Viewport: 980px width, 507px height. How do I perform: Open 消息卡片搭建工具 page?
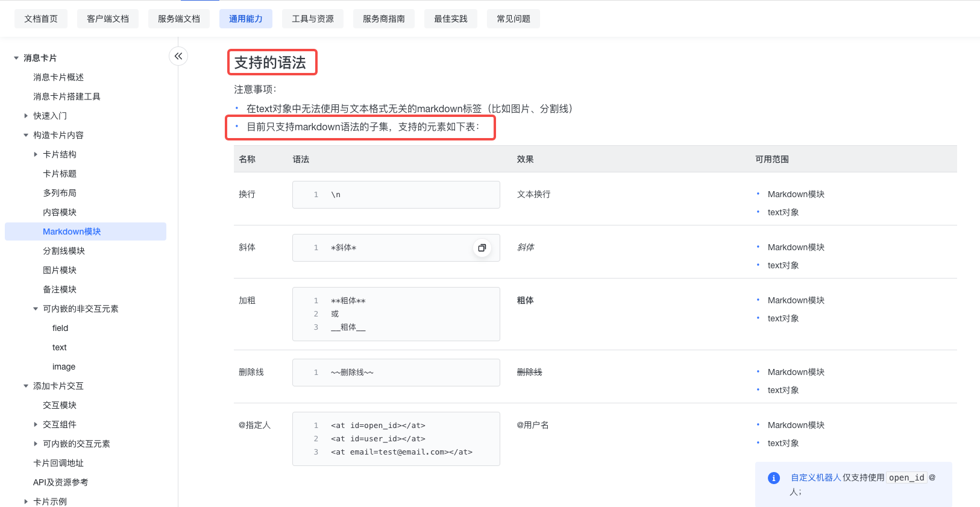[x=67, y=96]
